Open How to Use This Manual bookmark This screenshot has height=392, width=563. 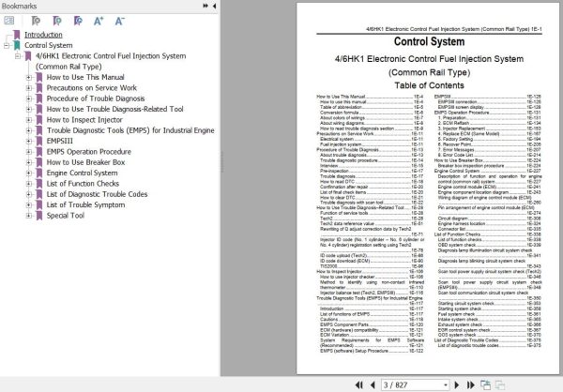[85, 77]
